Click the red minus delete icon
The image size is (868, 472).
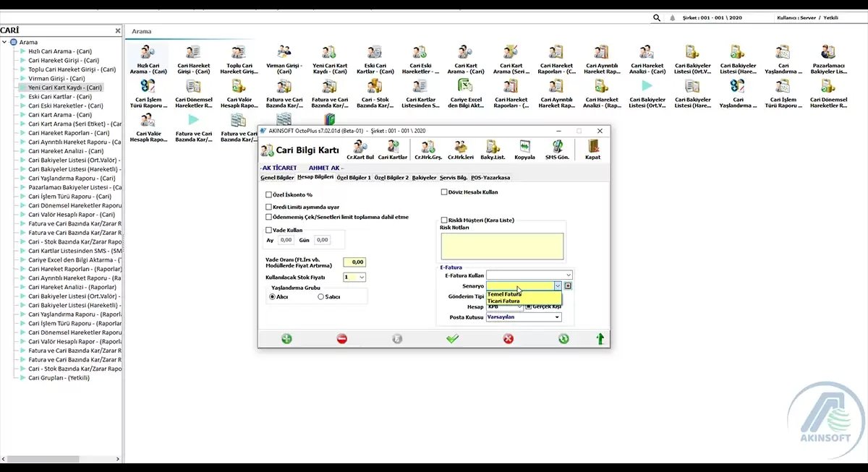coord(342,338)
